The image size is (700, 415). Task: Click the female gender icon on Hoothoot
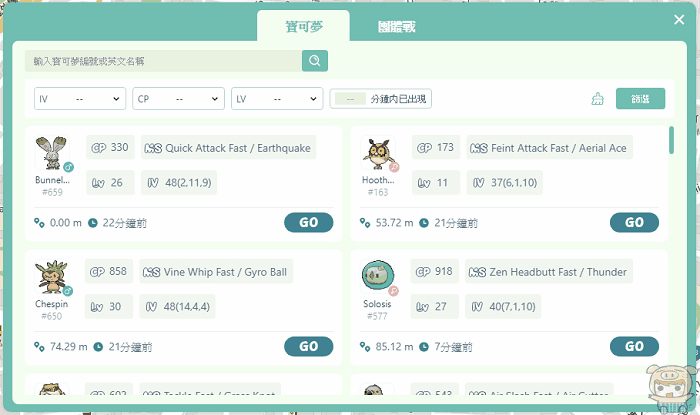[x=394, y=167]
